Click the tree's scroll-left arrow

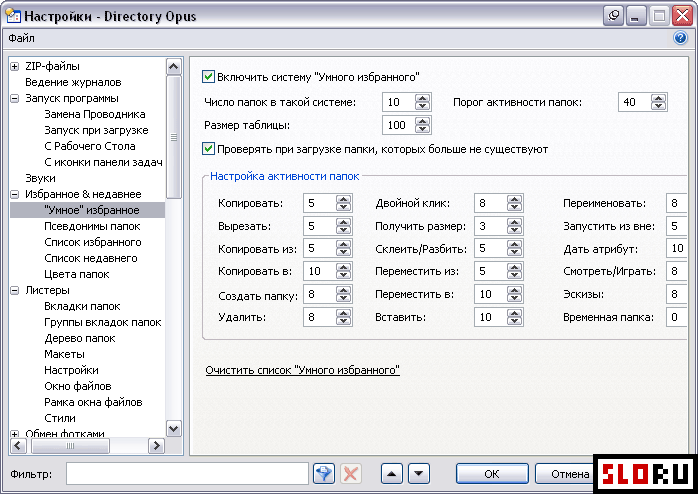point(18,446)
